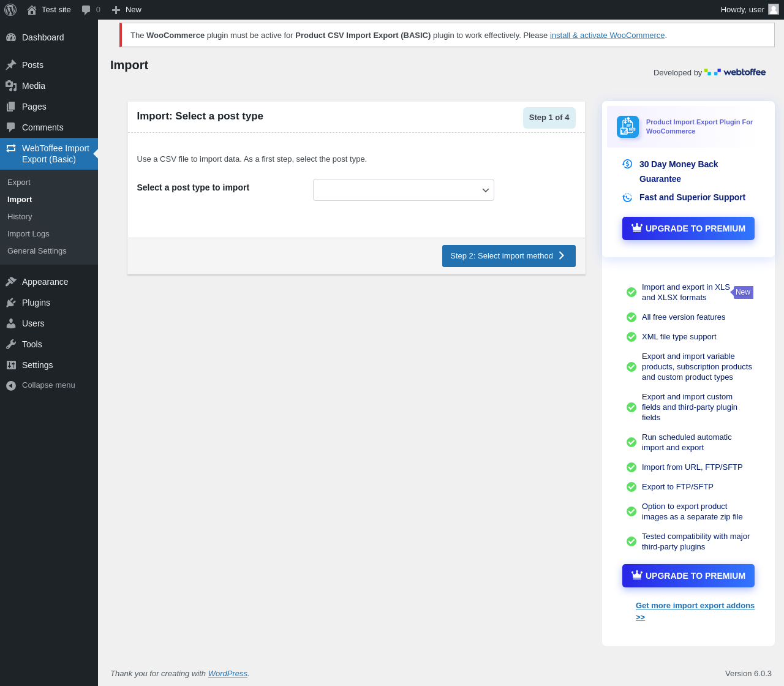Click the Import page heading

(x=129, y=65)
